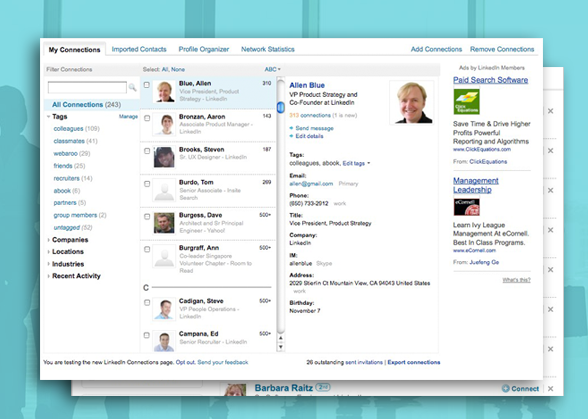
Task: Open Management Leadership ad link
Action: (476, 185)
